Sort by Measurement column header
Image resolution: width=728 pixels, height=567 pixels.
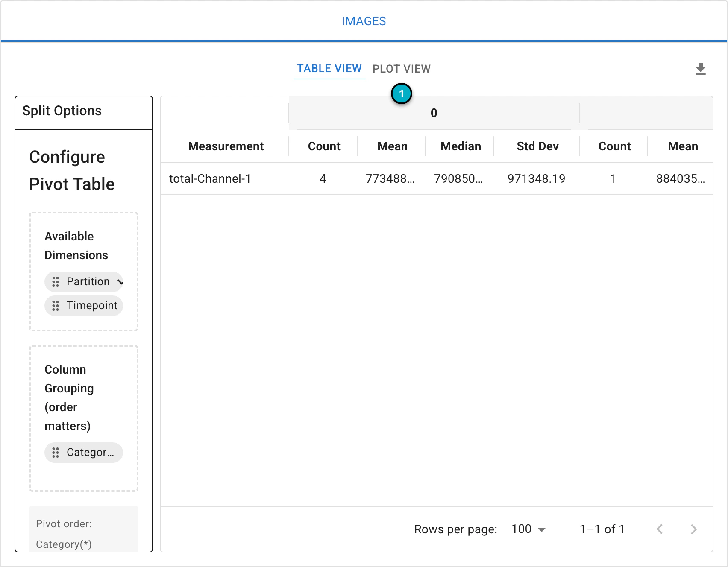coord(226,146)
